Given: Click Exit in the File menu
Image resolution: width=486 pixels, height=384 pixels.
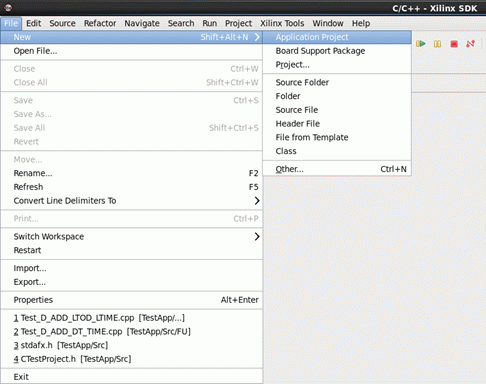Looking at the screenshot, I should point(132,377).
